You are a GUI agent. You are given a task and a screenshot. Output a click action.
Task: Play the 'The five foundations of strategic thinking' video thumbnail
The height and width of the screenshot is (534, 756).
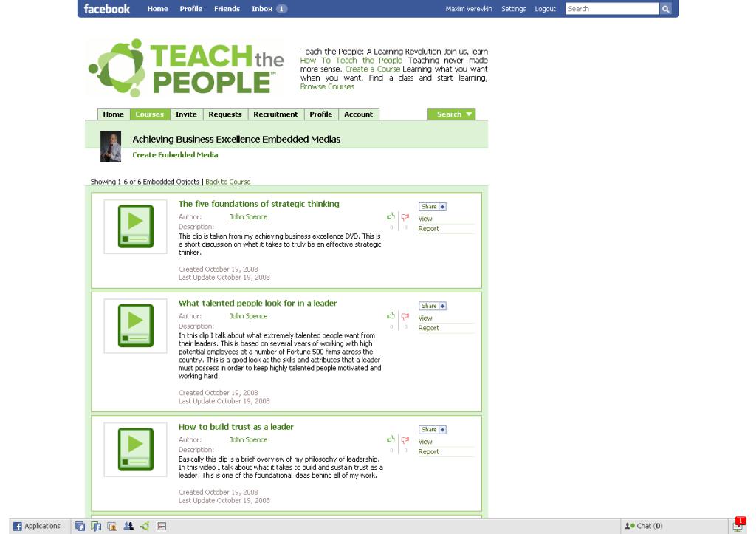pos(136,226)
